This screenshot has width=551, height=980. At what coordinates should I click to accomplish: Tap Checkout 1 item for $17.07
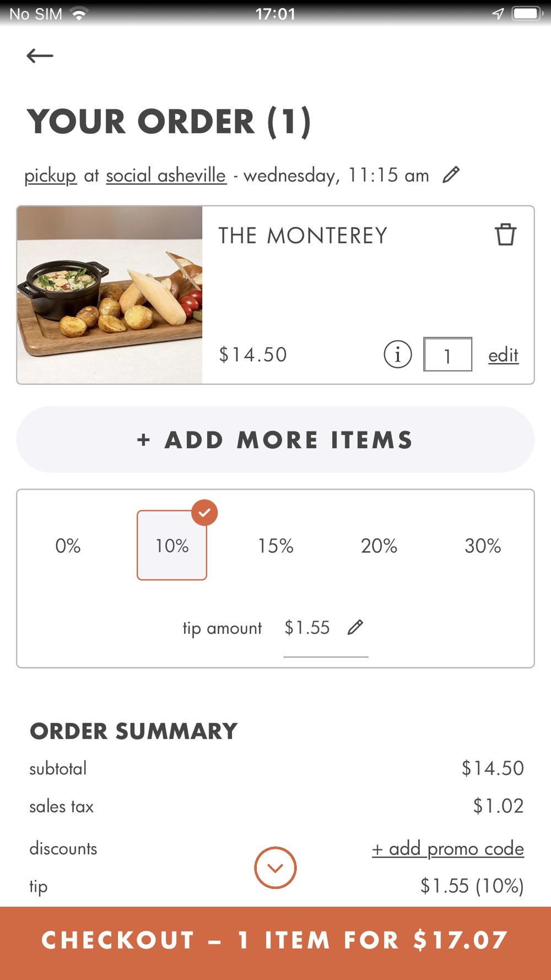[x=275, y=940]
